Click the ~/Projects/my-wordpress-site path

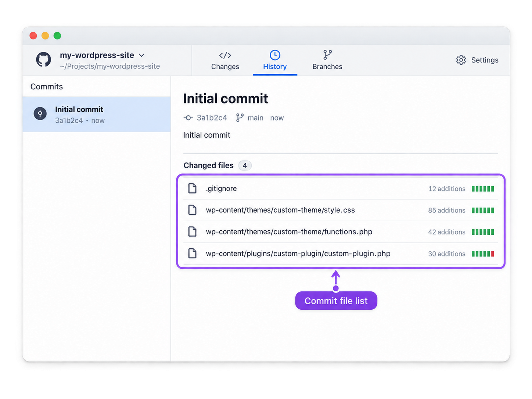(110, 66)
